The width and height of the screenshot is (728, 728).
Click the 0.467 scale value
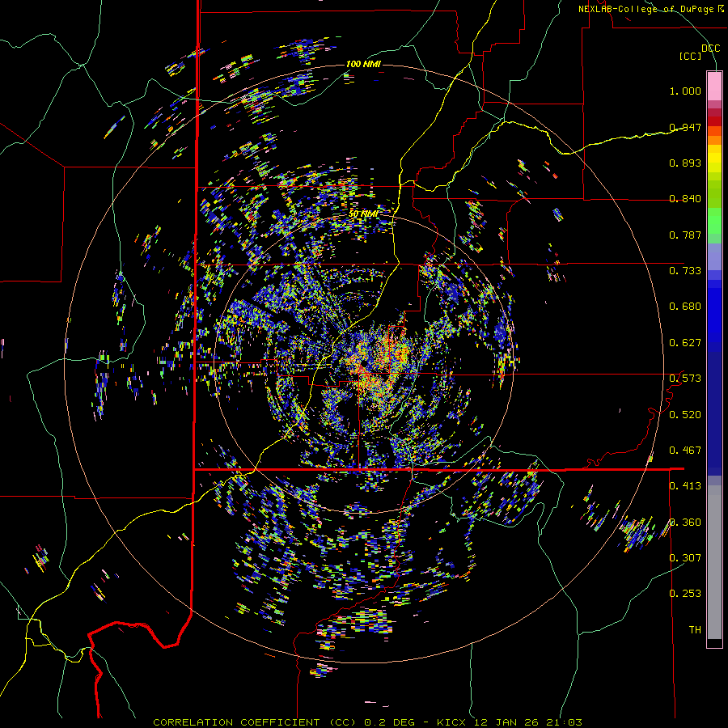[x=685, y=451]
